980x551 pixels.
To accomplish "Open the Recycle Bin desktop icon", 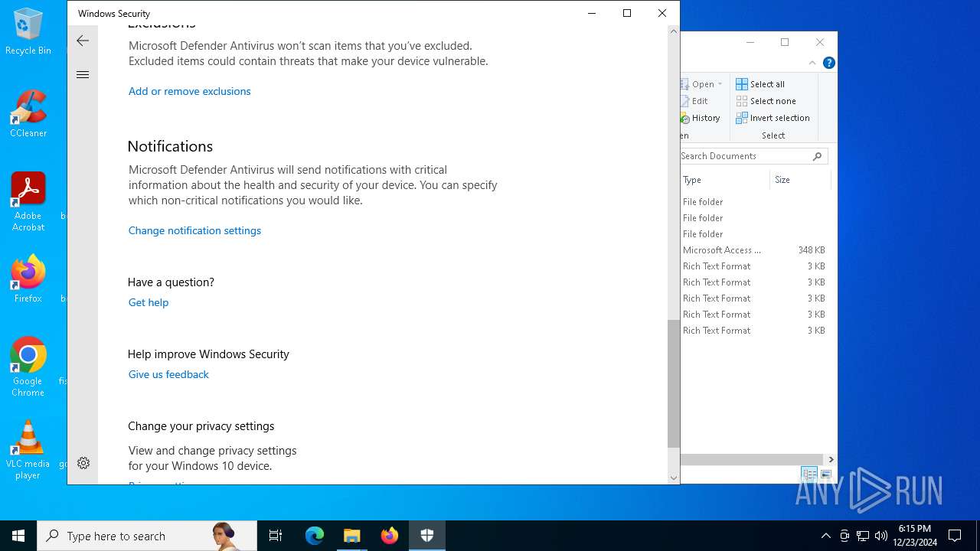I will [28, 32].
